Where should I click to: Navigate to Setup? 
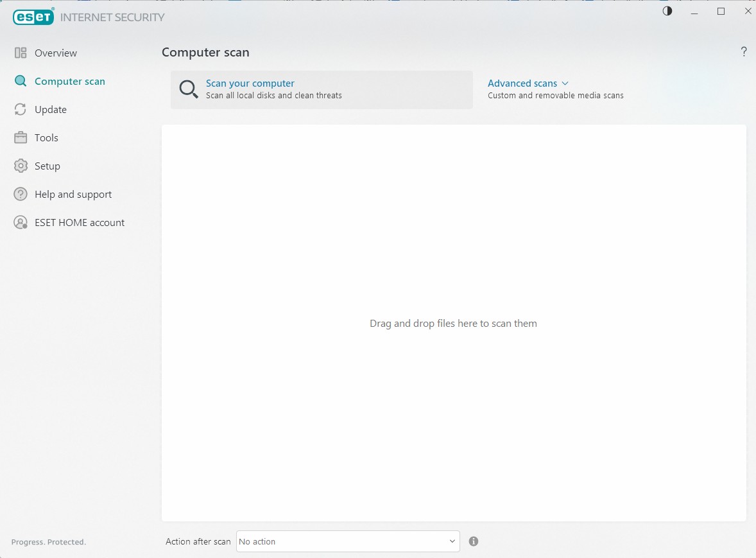coord(47,166)
